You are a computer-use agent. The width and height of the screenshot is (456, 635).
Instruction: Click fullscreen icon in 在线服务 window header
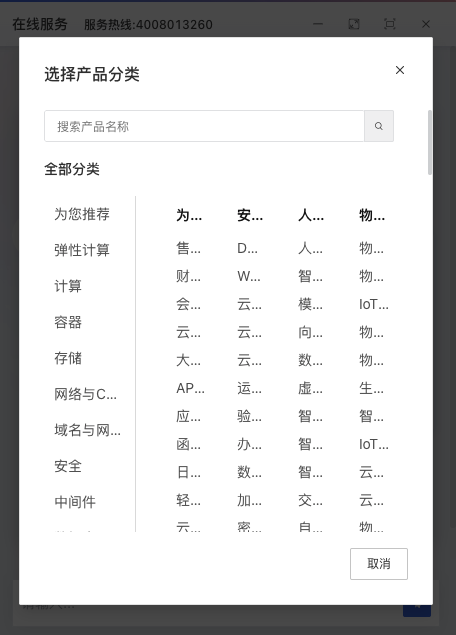click(x=390, y=24)
